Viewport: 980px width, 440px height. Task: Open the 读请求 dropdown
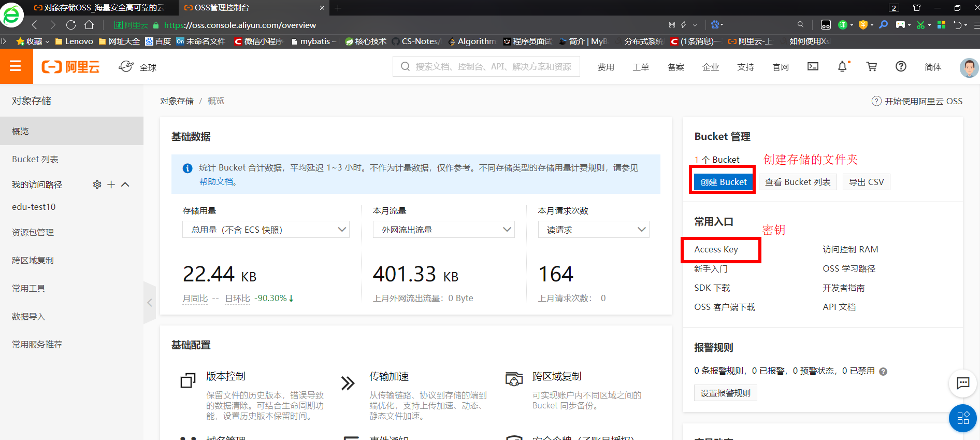(594, 230)
